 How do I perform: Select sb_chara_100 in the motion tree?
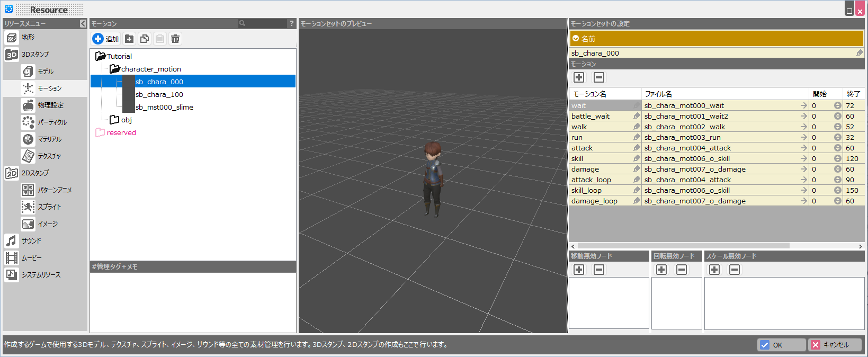click(x=159, y=94)
